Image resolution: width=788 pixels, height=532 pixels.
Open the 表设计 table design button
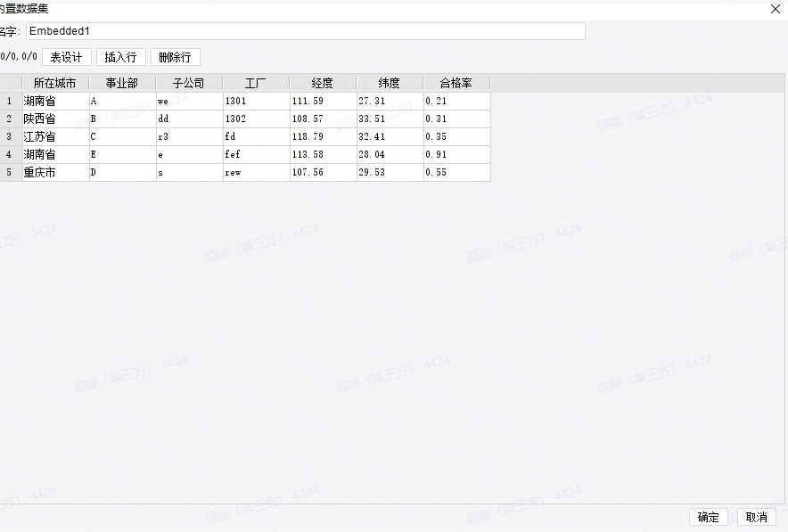(x=66, y=57)
